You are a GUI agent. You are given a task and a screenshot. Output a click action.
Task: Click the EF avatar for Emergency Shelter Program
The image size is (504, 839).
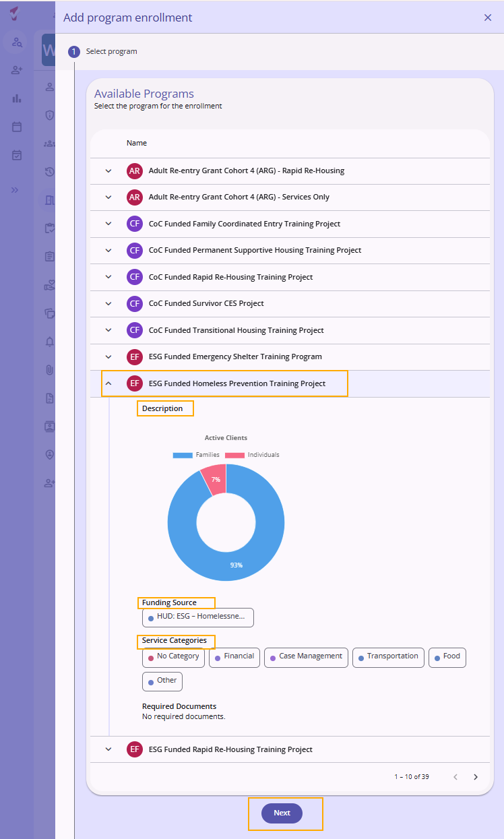tap(135, 356)
